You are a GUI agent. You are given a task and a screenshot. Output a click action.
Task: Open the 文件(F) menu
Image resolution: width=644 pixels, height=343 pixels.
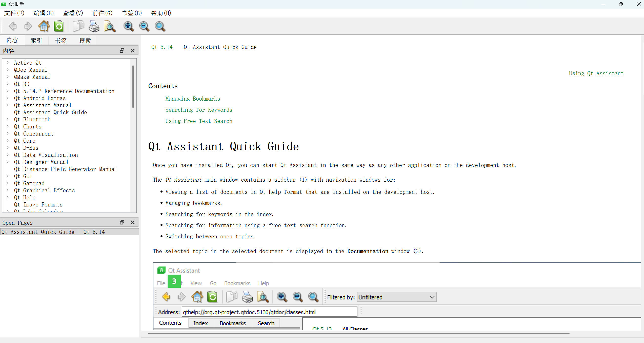click(x=14, y=13)
